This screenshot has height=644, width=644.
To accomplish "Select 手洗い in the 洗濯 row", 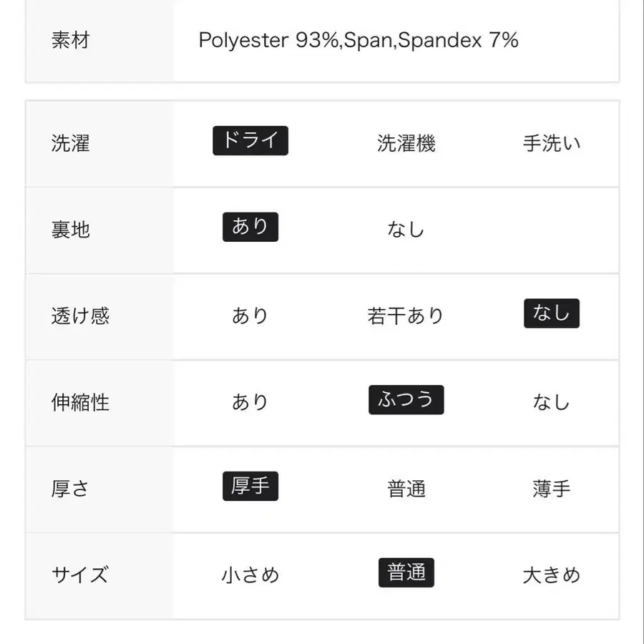I will point(551,143).
